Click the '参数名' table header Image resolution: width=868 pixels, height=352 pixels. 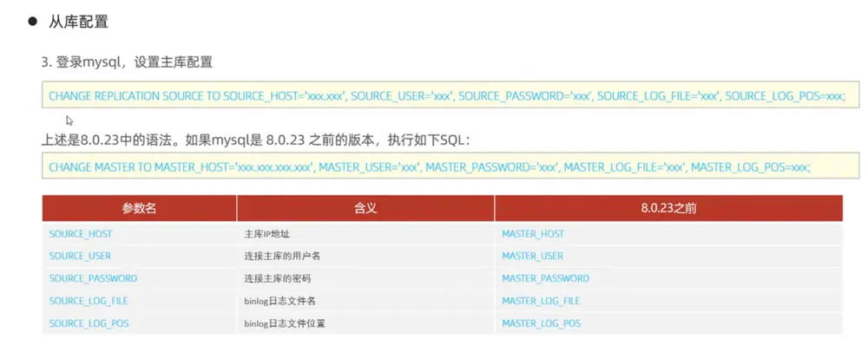(x=140, y=208)
